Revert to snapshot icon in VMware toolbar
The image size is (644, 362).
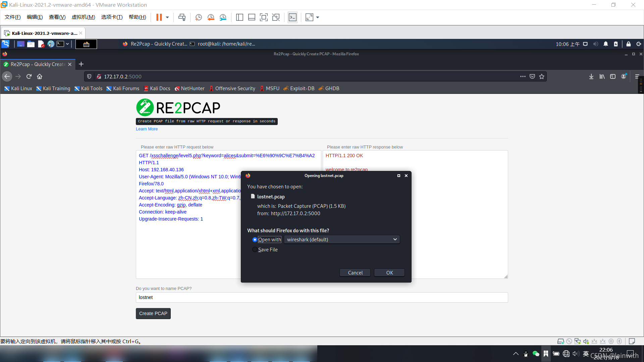coord(211,17)
